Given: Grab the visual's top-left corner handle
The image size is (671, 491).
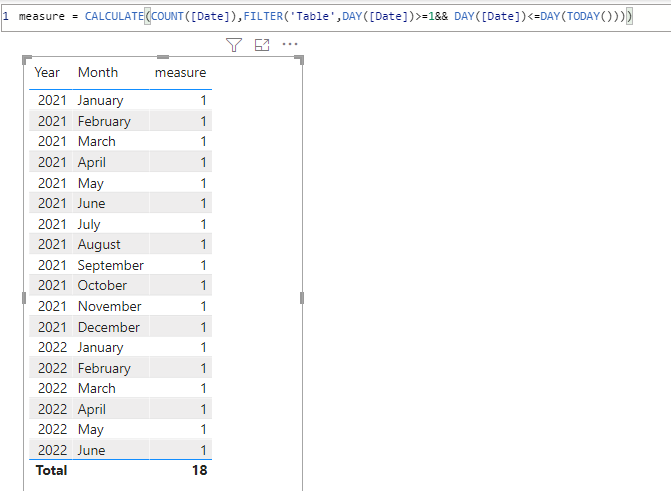Looking at the screenshot, I should [27, 60].
